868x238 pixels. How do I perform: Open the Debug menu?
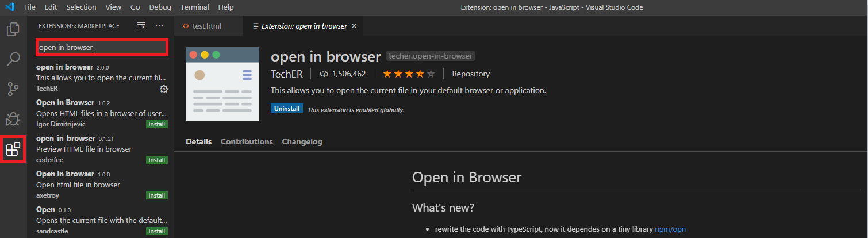click(160, 7)
